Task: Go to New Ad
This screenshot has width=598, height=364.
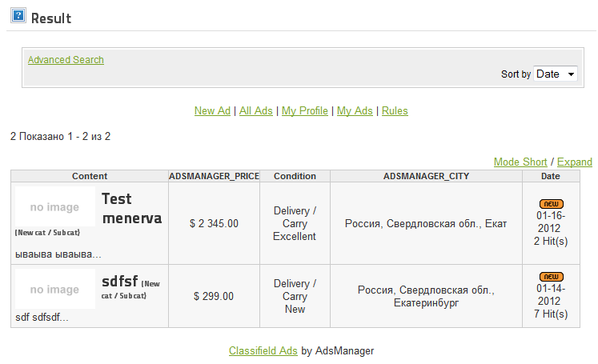Action: click(212, 111)
